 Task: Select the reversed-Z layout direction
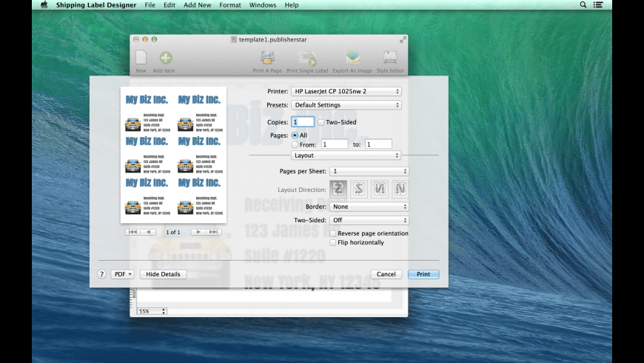(358, 189)
